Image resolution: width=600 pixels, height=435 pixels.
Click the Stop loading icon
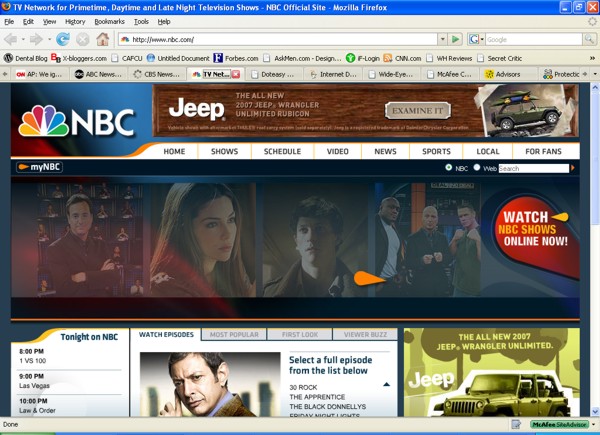coord(82,39)
